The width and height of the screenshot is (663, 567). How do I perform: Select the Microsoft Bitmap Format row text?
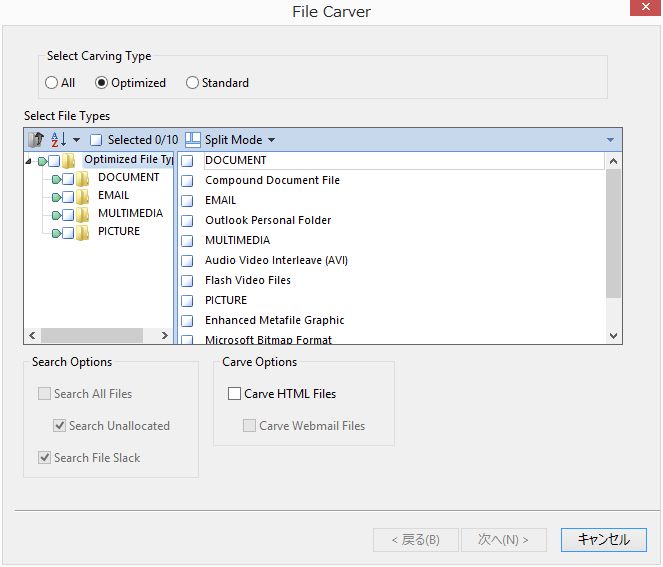pos(268,340)
